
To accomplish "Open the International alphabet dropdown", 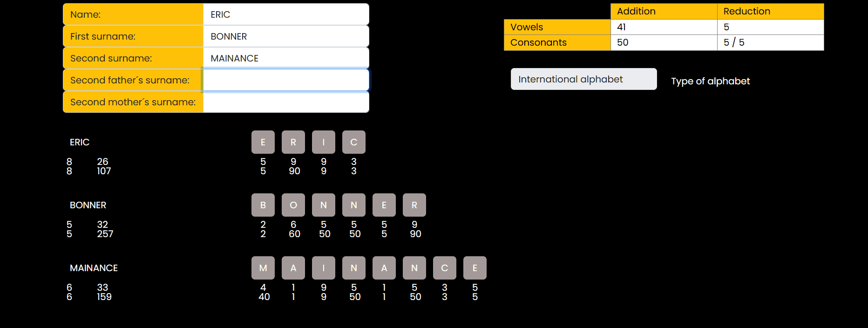I will 584,79.
